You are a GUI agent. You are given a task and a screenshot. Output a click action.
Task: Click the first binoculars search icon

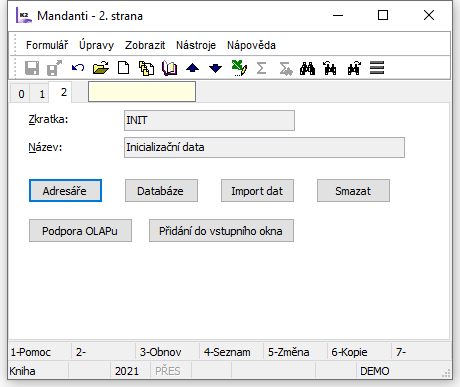(x=307, y=68)
